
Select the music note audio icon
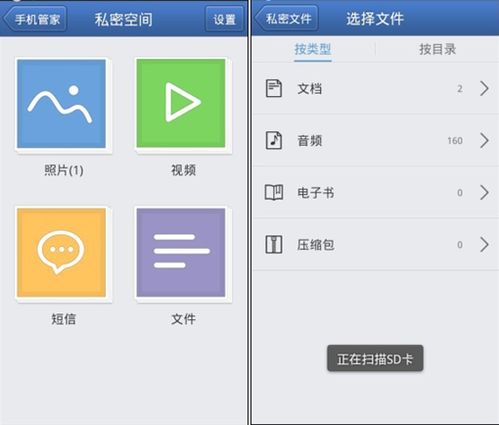274,140
